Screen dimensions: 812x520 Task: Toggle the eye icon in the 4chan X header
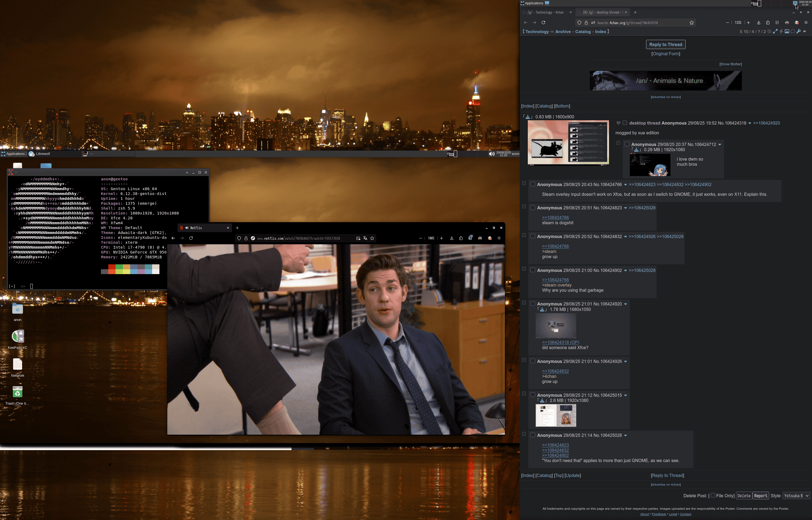(x=769, y=31)
